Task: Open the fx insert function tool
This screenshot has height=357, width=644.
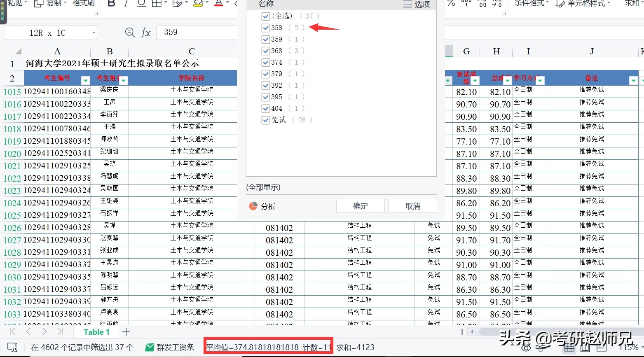Action: point(146,33)
